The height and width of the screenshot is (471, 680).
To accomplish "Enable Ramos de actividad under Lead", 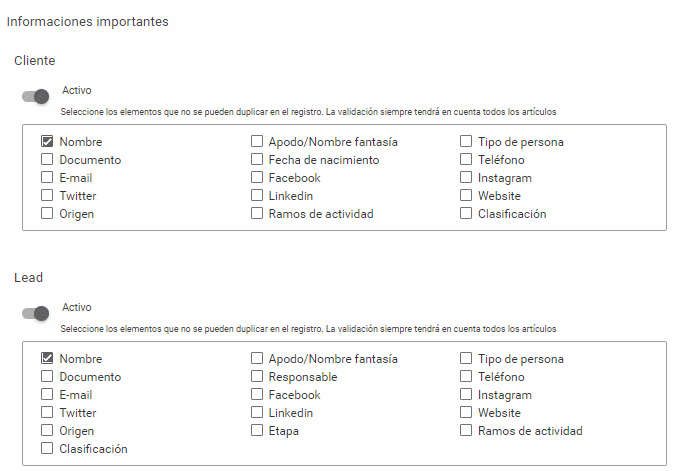I will pyautogui.click(x=466, y=430).
